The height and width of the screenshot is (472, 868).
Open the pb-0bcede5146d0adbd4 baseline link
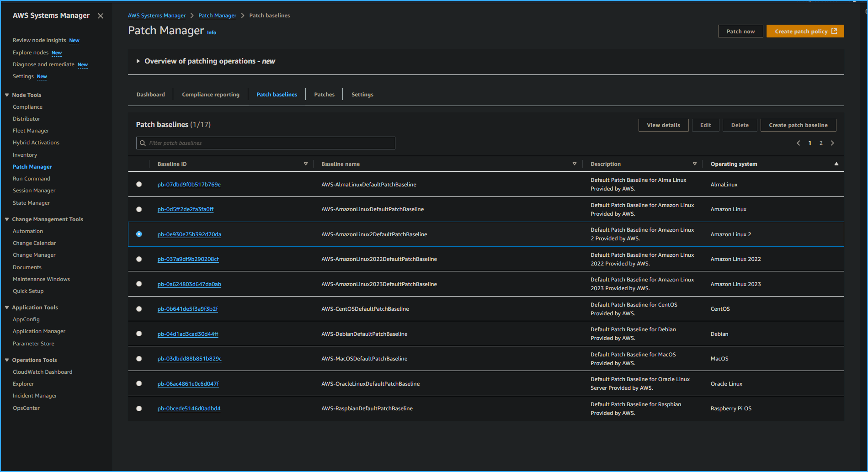tap(188, 408)
